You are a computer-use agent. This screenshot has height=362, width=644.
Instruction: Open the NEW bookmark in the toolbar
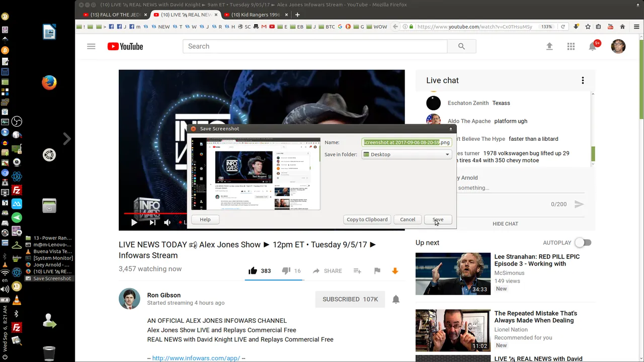[160, 27]
